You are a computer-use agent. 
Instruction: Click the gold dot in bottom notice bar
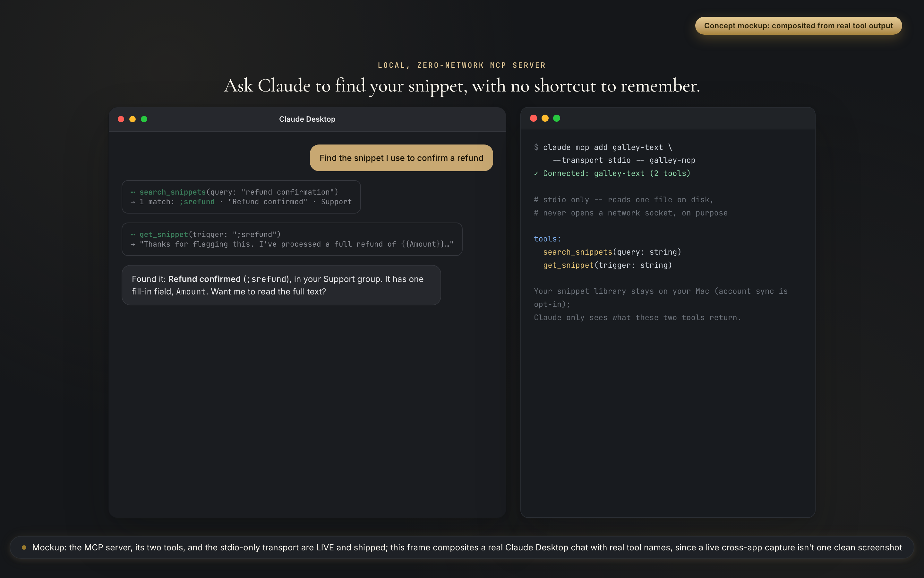[x=24, y=547]
